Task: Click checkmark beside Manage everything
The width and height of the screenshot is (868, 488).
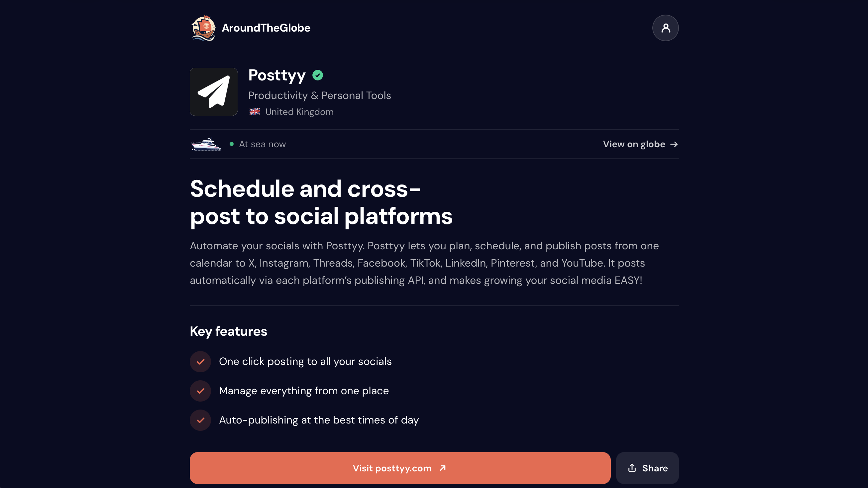Action: [200, 391]
